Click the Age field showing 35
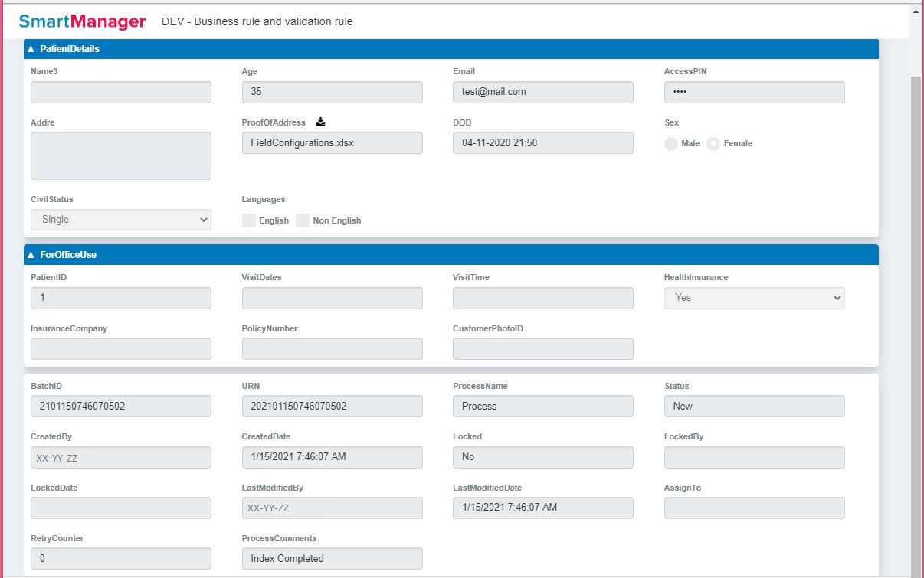Viewport: 924px width, 578px height. pos(332,92)
